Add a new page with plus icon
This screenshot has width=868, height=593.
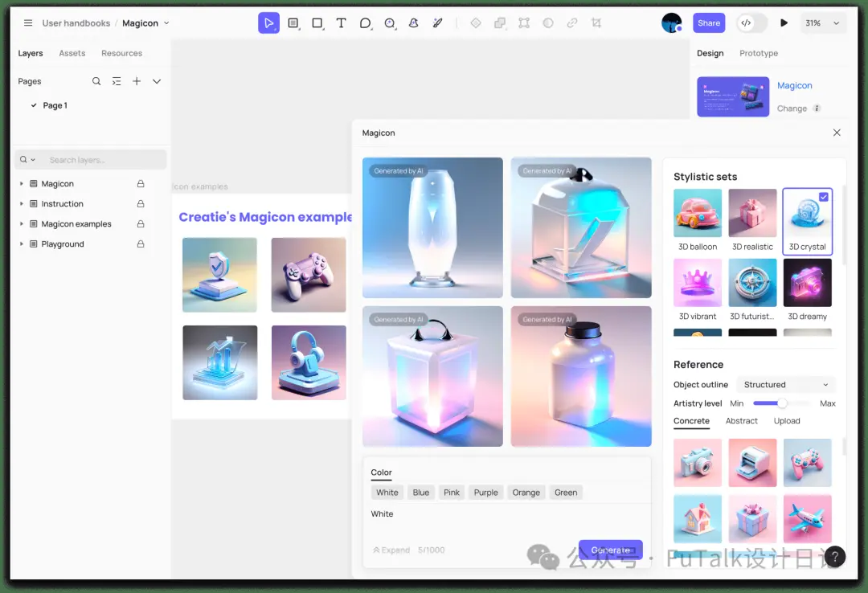point(136,81)
